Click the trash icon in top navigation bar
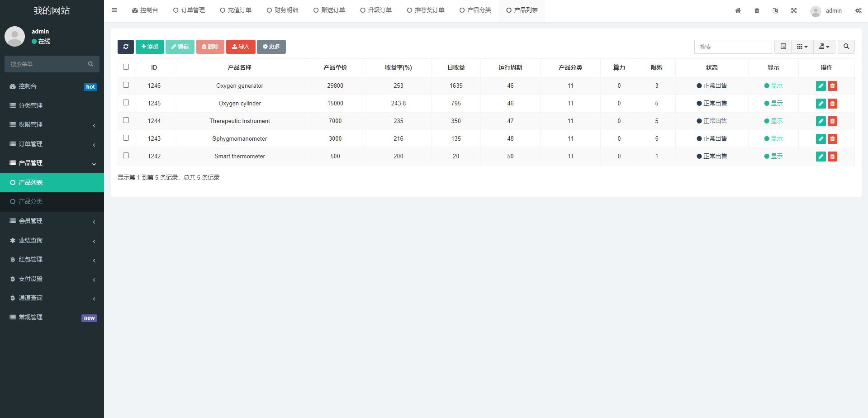Viewport: 868px width, 418px height. click(x=757, y=10)
